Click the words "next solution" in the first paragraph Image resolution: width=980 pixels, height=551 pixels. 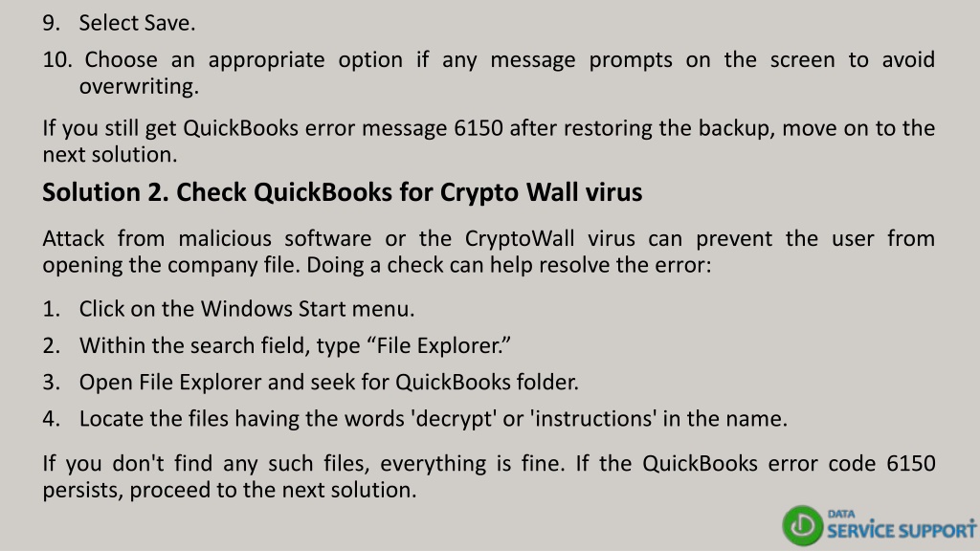coord(108,154)
